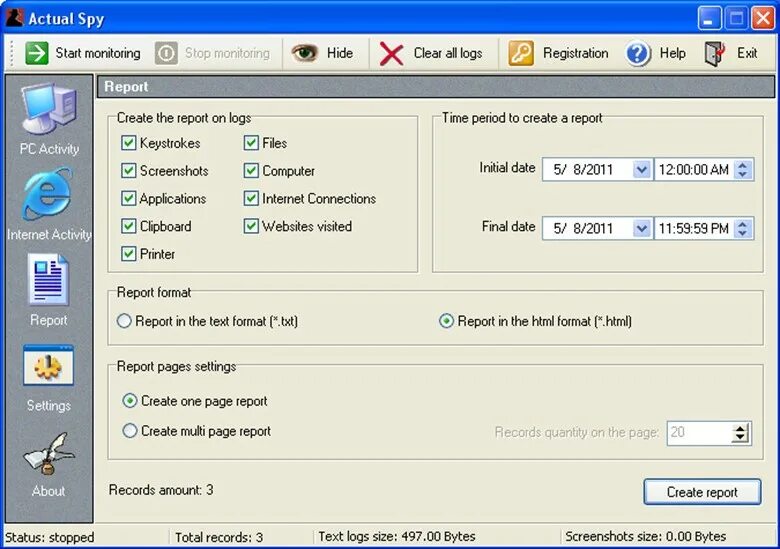Open About via the quill icon
This screenshot has height=549, width=780.
click(x=48, y=454)
